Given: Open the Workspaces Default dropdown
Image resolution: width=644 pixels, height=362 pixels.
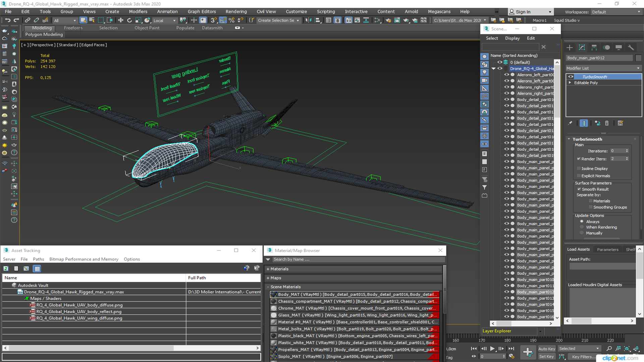Looking at the screenshot, I should coord(616,12).
